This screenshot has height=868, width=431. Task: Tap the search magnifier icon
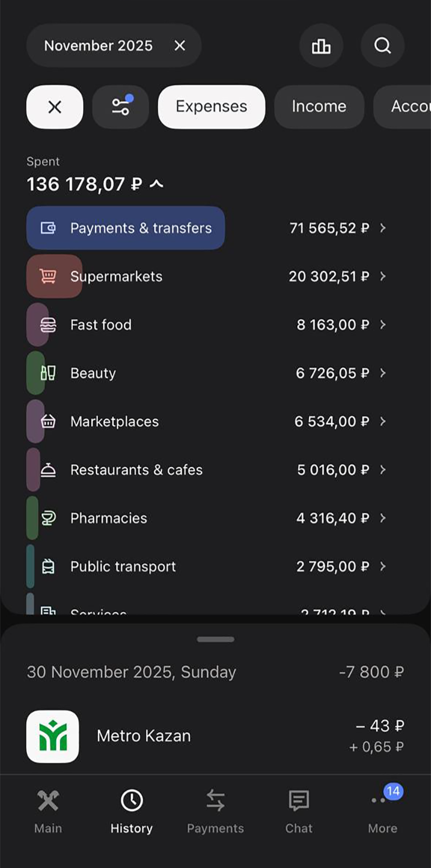coord(383,46)
